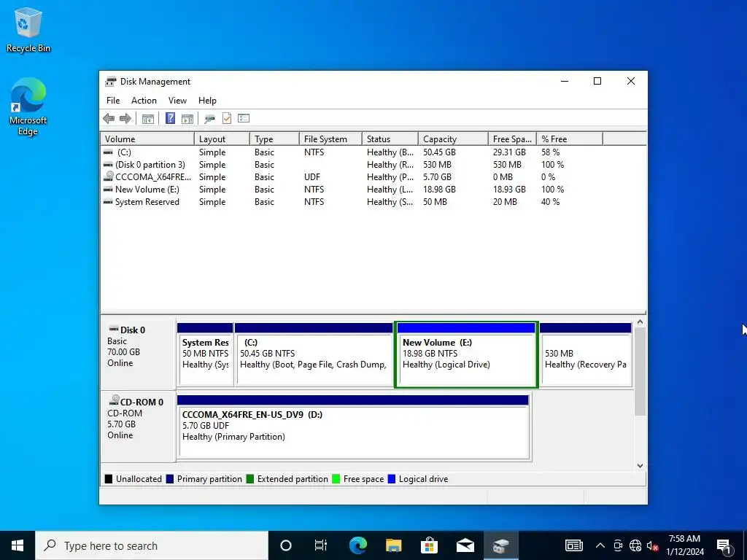Click in the Type here to search box

(152, 545)
